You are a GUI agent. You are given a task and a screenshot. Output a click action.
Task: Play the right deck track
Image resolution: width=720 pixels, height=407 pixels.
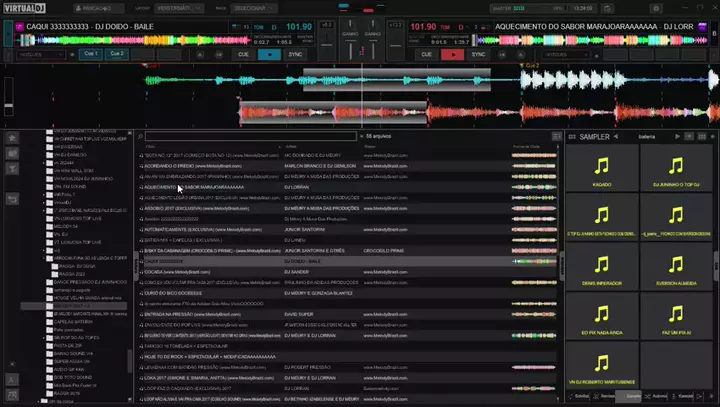tap(452, 54)
